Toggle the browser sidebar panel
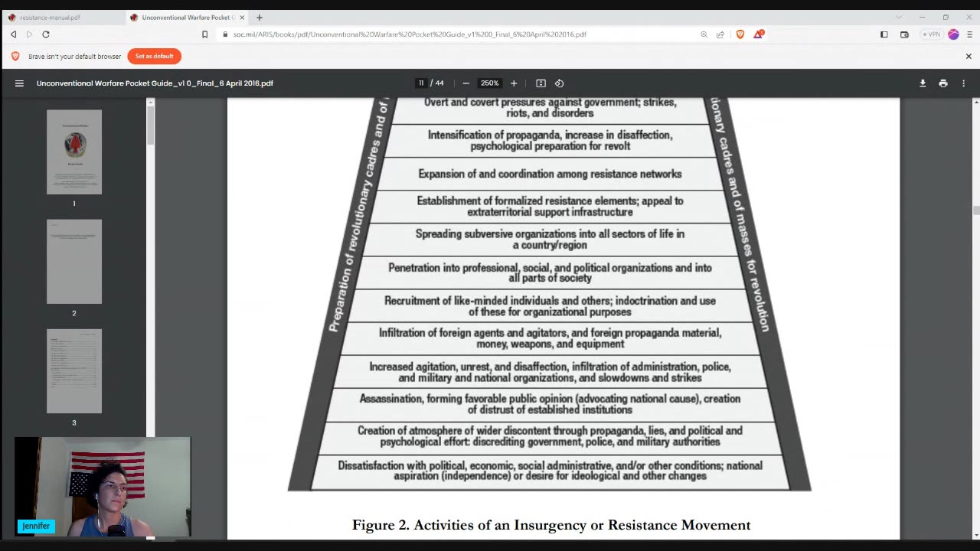980x551 pixels. point(884,34)
